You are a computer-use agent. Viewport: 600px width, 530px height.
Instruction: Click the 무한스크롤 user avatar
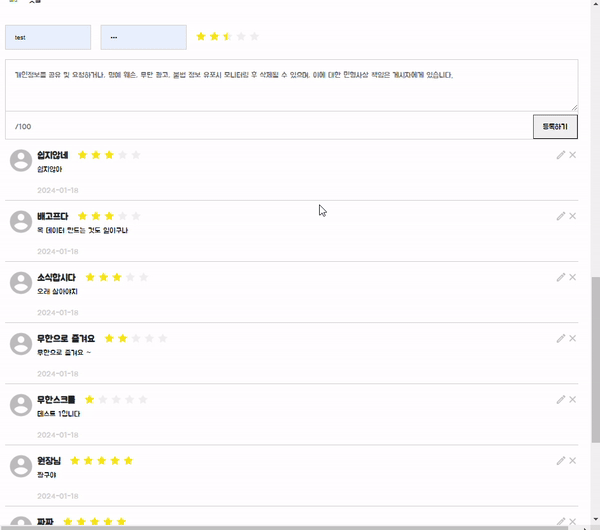21,405
